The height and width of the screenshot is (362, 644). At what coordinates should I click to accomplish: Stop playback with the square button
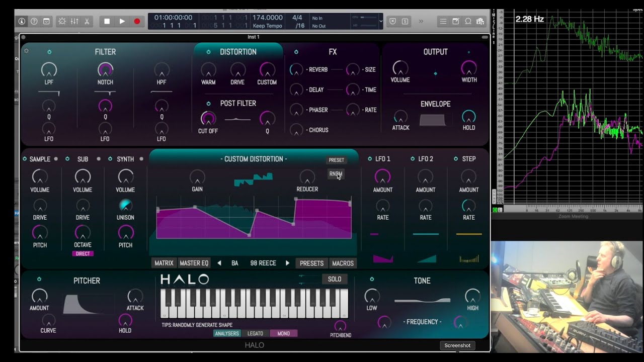point(107,21)
